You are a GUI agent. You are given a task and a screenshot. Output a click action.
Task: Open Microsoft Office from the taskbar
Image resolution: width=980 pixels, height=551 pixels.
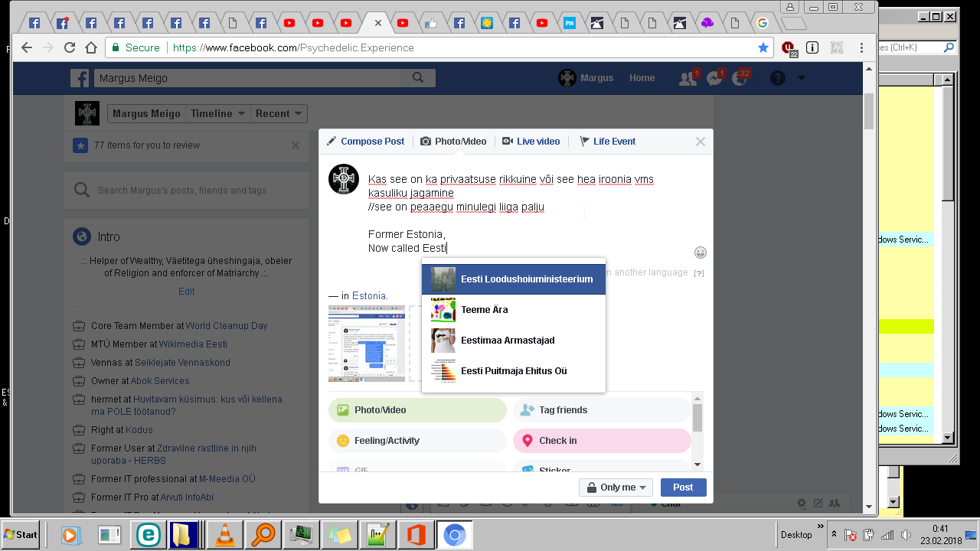coord(416,535)
